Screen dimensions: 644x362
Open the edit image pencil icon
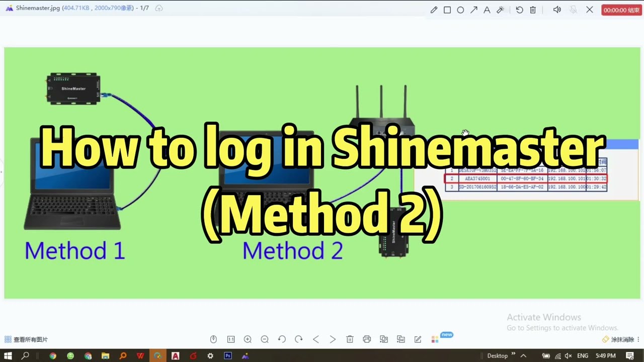point(418,339)
